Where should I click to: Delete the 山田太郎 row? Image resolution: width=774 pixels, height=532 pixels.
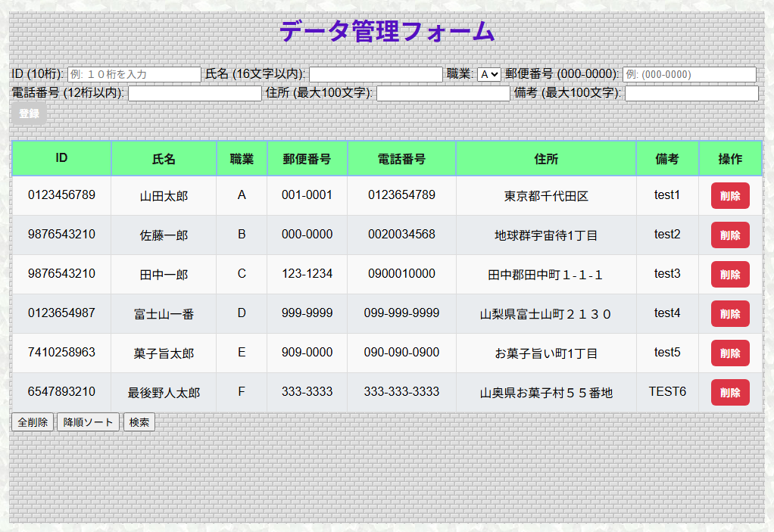point(729,196)
